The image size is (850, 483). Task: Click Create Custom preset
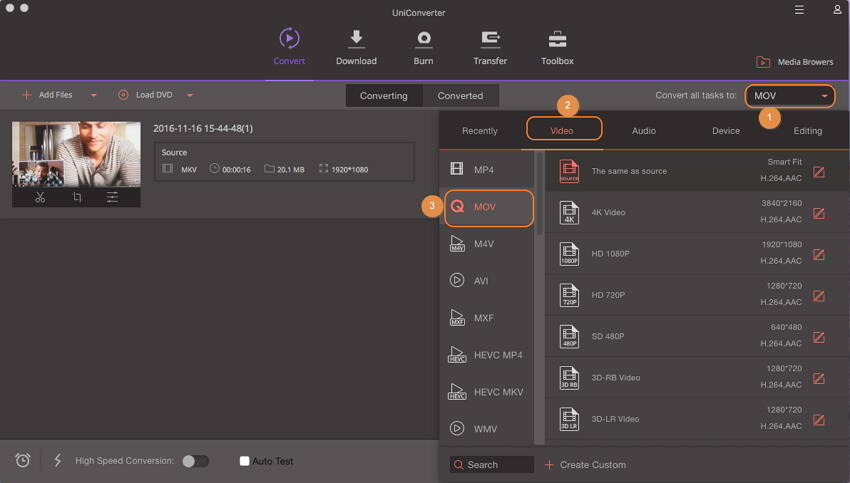(x=585, y=465)
